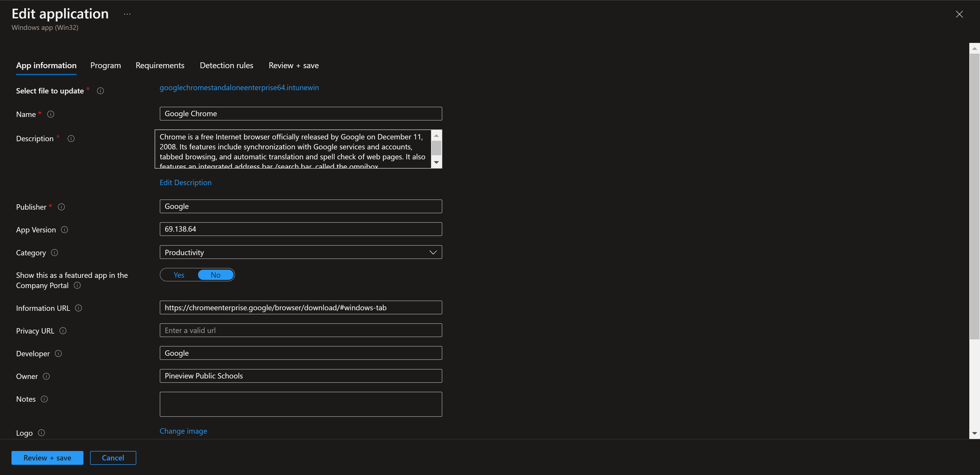Click page scrollbar up arrow

point(974,48)
